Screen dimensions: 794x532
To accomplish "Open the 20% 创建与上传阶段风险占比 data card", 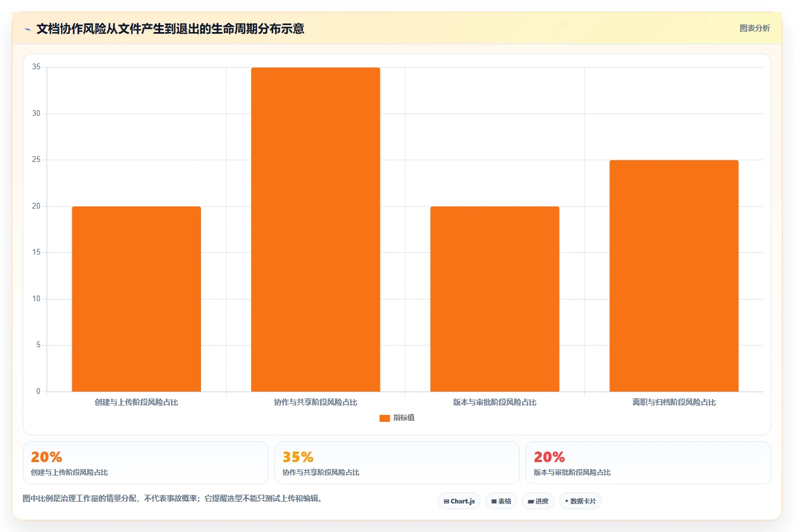I will [146, 463].
